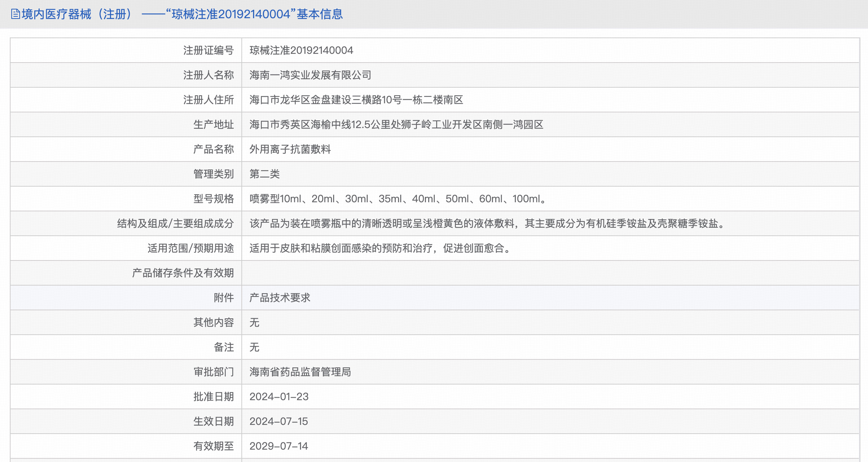Image resolution: width=868 pixels, height=462 pixels.
Task: Click registration number 琼械注准20192140004 value
Action: click(x=301, y=50)
